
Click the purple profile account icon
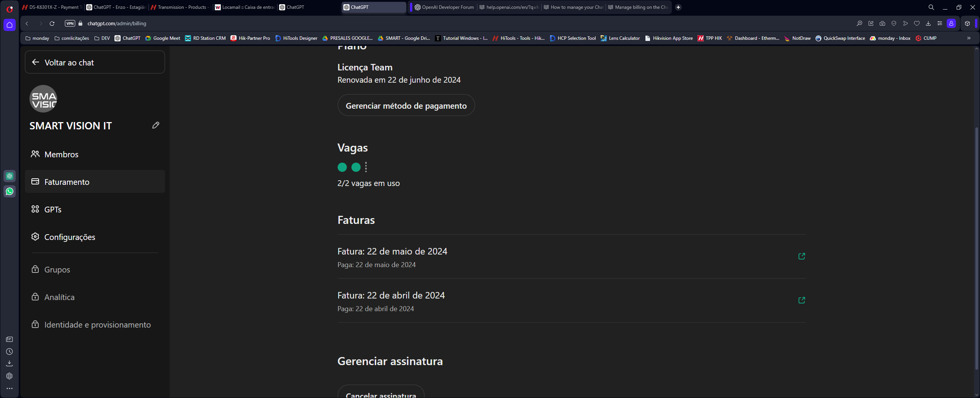point(951,23)
